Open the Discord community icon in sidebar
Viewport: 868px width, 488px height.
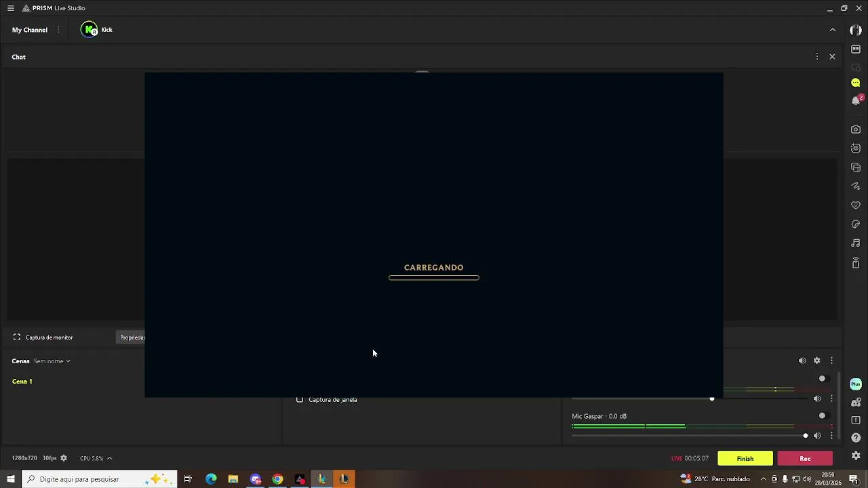point(856,403)
